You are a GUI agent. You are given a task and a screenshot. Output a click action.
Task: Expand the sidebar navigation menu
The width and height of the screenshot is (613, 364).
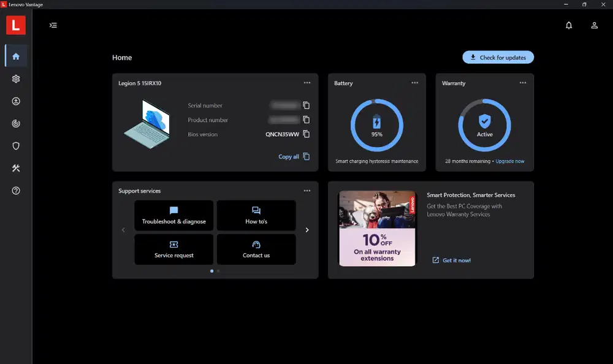coord(53,25)
